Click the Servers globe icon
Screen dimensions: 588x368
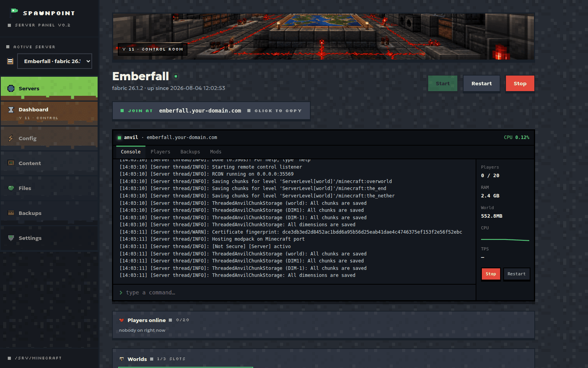click(x=11, y=88)
